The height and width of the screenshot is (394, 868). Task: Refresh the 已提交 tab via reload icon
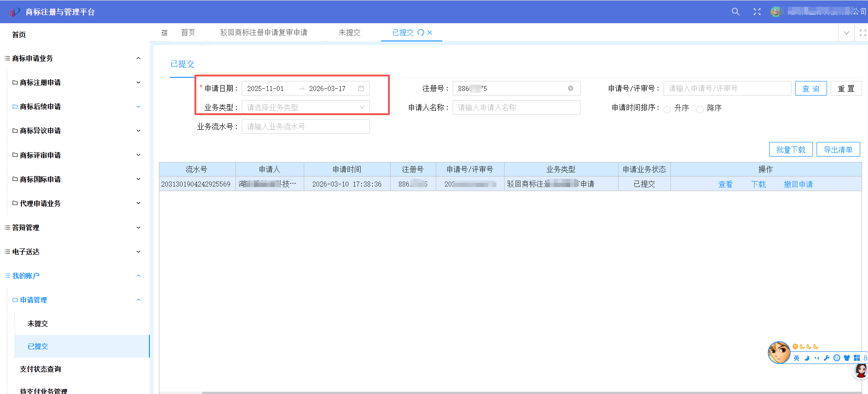pos(421,33)
